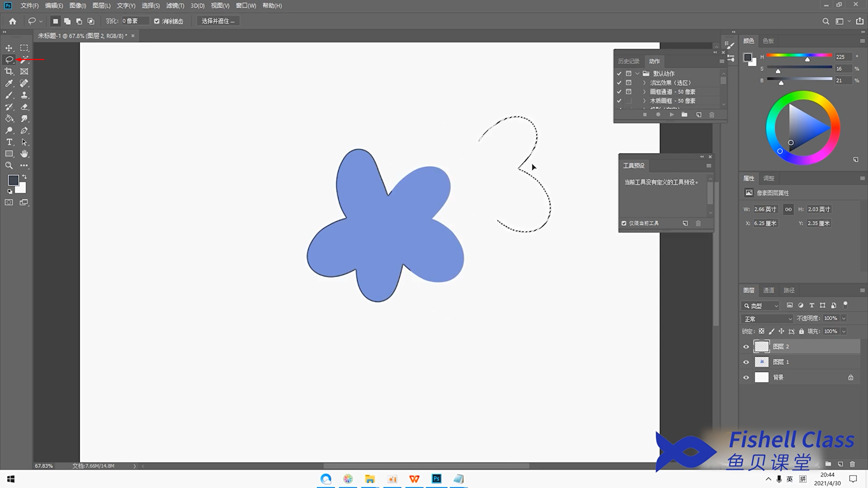Select the Rectangular Marquee tool
The width and height of the screenshot is (868, 488).
pos(24,48)
